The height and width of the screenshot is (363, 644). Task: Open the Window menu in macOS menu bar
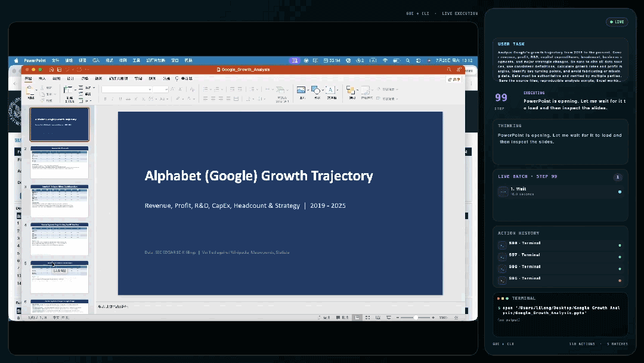tap(175, 60)
